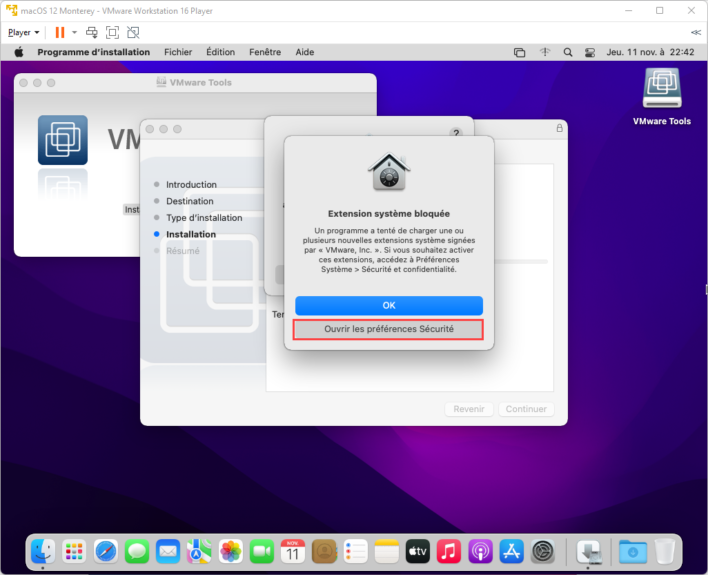Click the security safe-house dialog icon
The image size is (708, 575).
389,172
